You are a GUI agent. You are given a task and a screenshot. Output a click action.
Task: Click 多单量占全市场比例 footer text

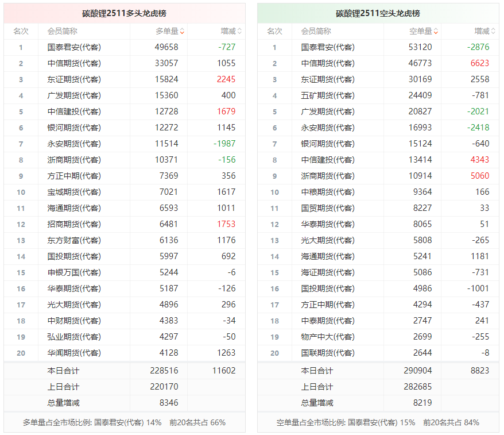[124, 422]
